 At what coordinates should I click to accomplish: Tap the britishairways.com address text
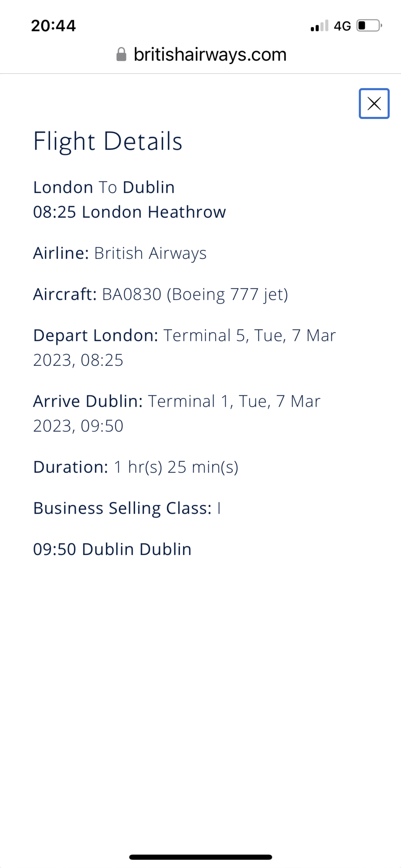210,54
